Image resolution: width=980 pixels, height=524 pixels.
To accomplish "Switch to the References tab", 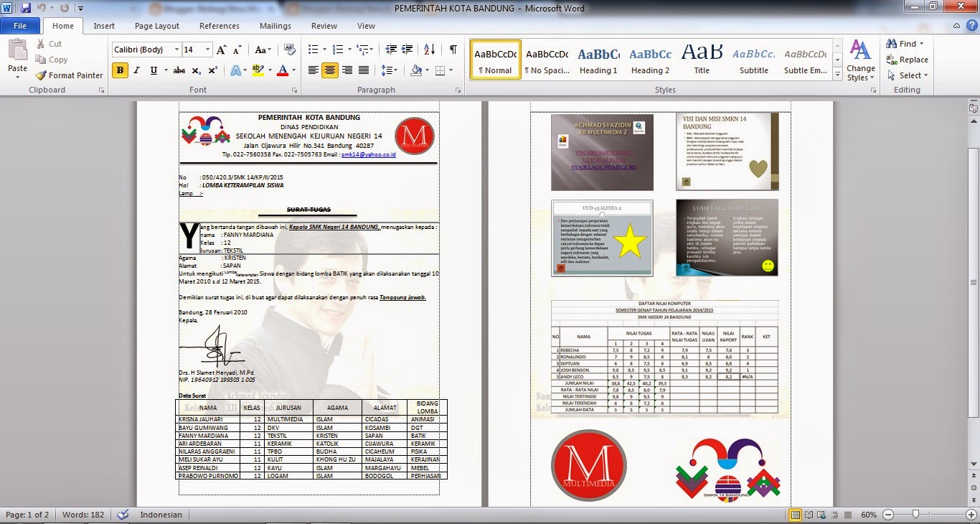I will click(220, 26).
